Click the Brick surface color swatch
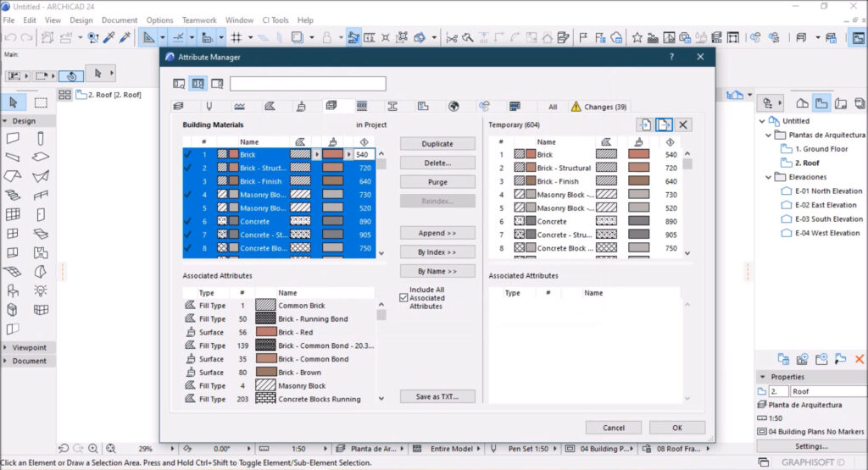This screenshot has width=868, height=470. pos(332,155)
